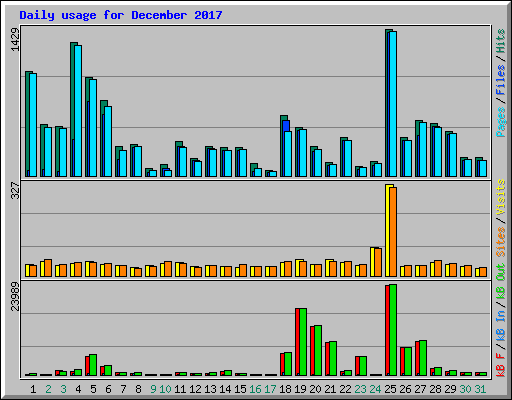Viewport: 512px width, 400px height.
Task: Click day label 6 on the x-axis
Action: pos(108,389)
